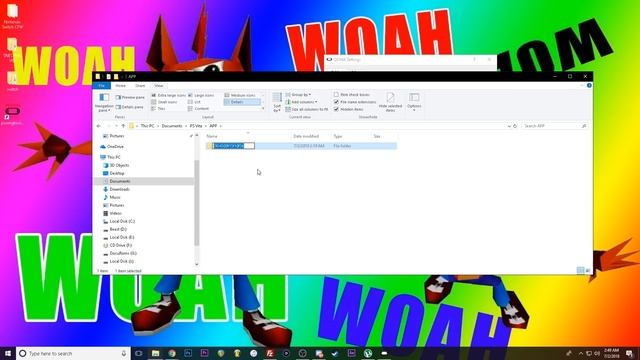
Task: Expand the layout gallery more arrow
Action: pyautogui.click(x=263, y=109)
